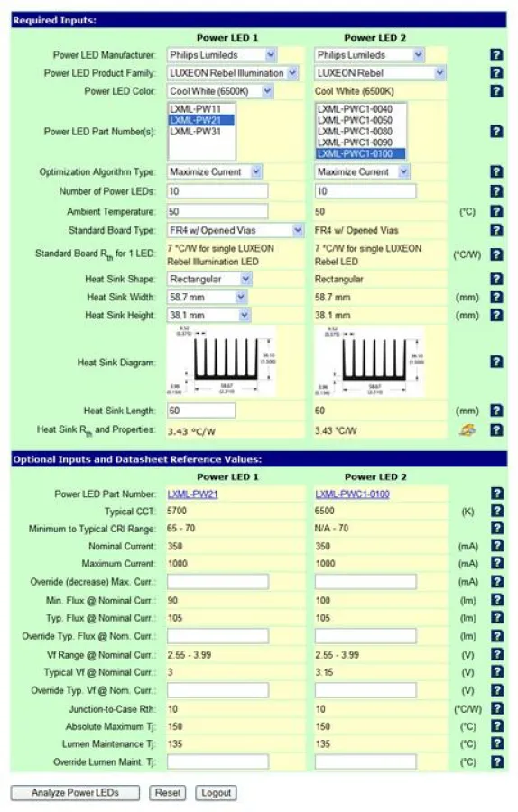Image resolution: width=518 pixels, height=812 pixels.
Task: Open help for Power LED Color row
Action: click(496, 91)
